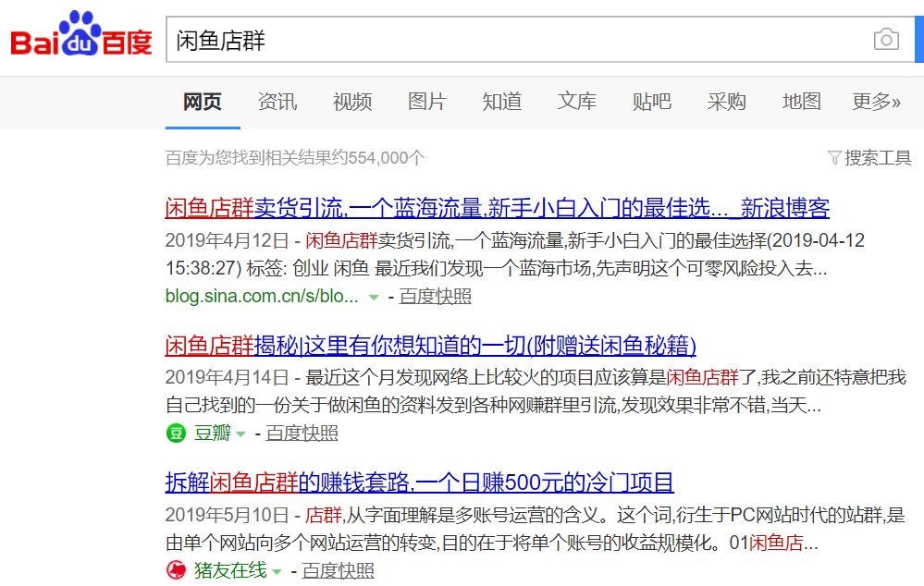Go to the 贴吧 tab
924x586 pixels.
click(x=651, y=102)
